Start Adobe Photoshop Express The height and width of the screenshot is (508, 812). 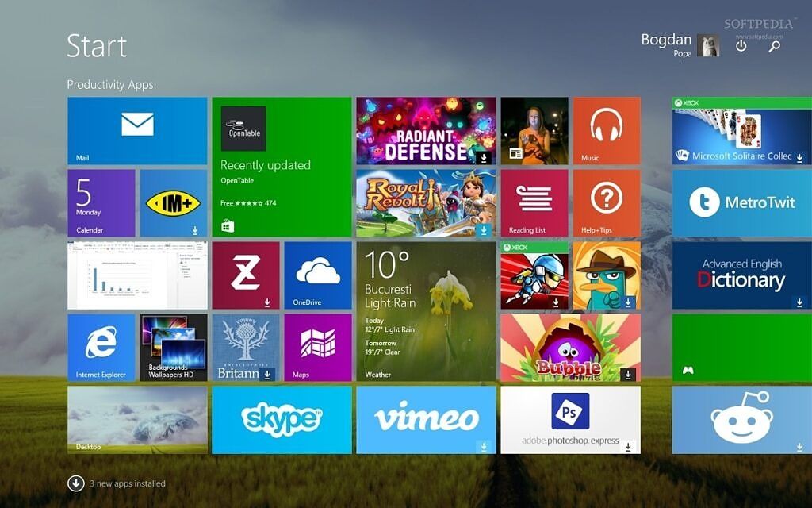pos(568,418)
